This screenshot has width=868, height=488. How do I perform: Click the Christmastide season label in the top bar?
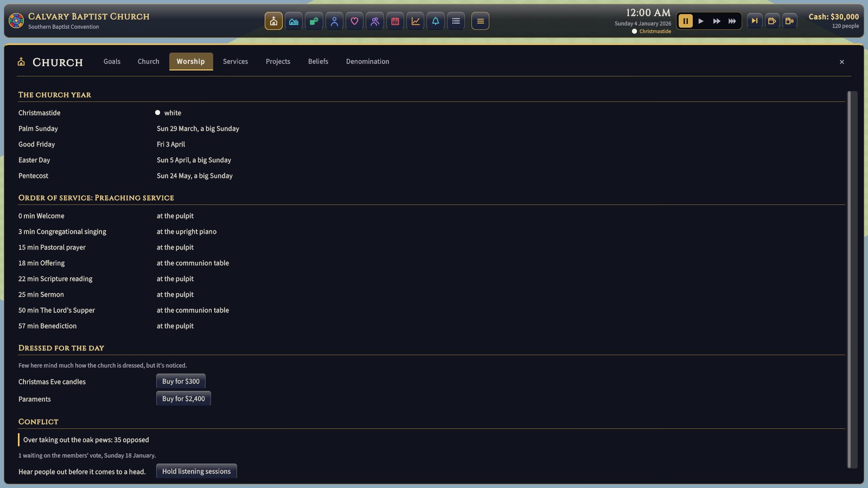(655, 31)
